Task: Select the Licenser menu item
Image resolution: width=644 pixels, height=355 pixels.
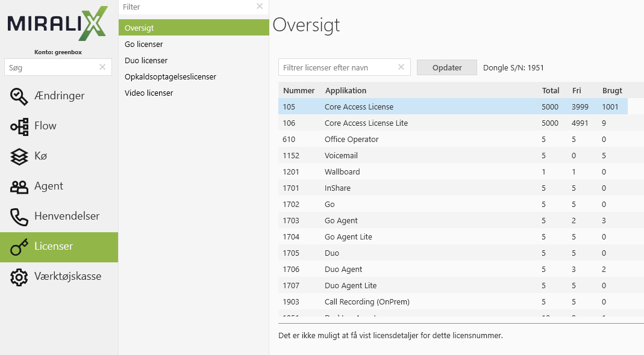Action: 59,247
